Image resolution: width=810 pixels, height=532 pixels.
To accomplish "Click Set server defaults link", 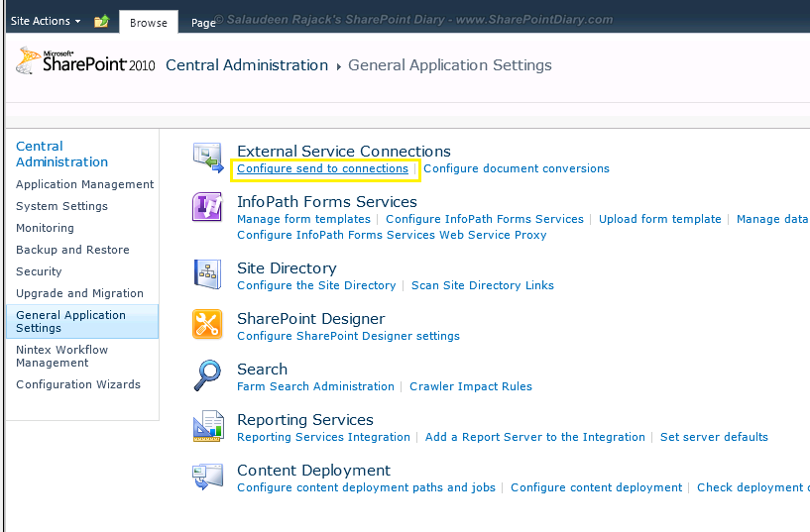I will (714, 437).
